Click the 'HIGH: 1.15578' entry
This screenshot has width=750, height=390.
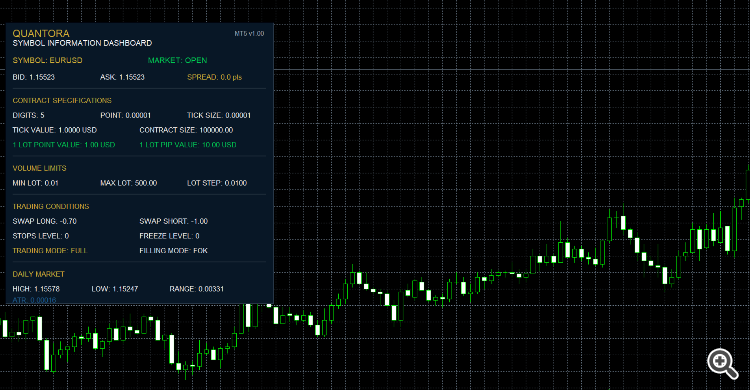coord(36,289)
